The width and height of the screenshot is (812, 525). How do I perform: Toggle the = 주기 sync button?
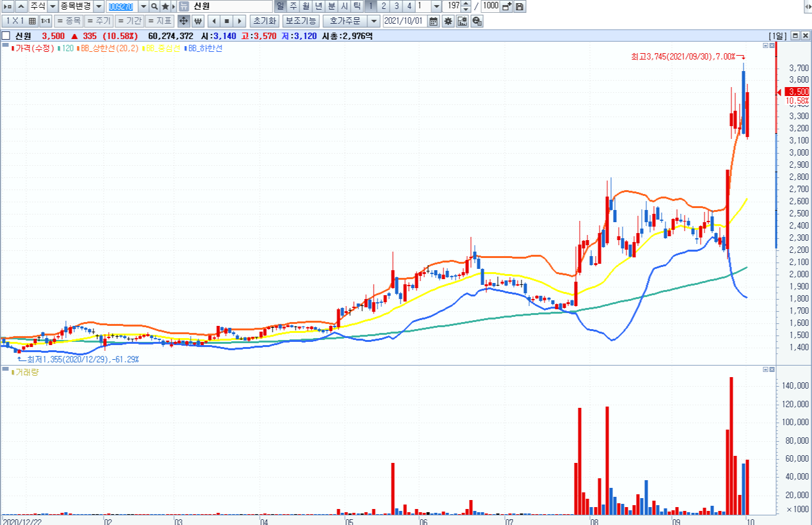click(99, 20)
